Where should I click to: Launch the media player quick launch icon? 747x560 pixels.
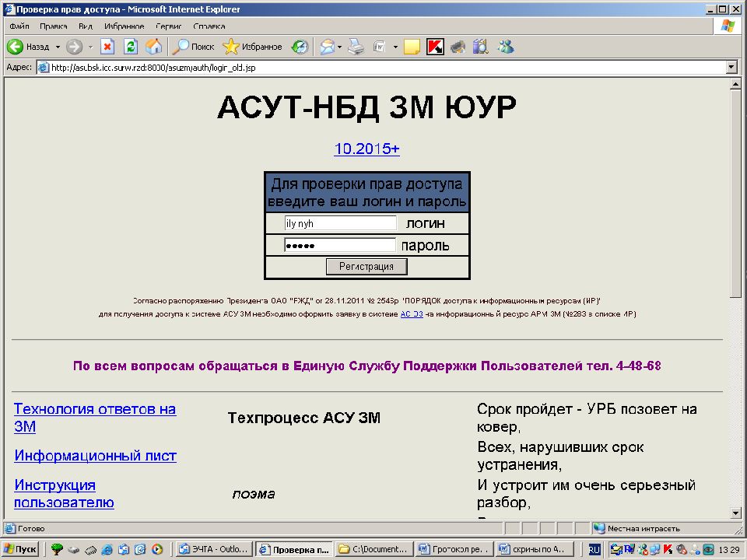pos(156,549)
